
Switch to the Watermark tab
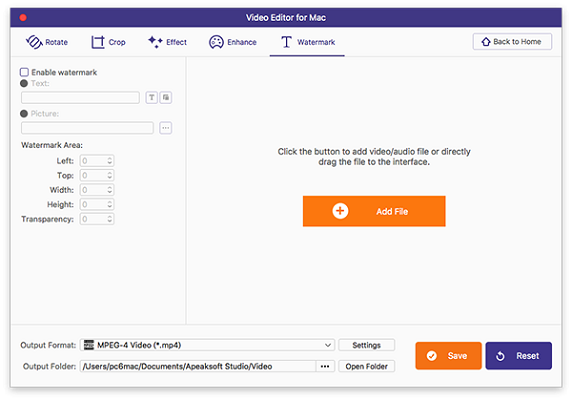coord(307,42)
